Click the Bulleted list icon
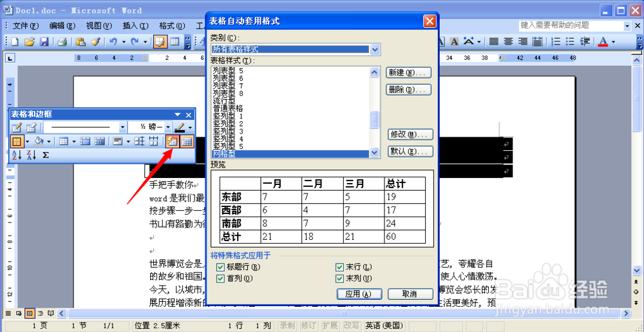The width and height of the screenshot is (644, 332). [570, 41]
